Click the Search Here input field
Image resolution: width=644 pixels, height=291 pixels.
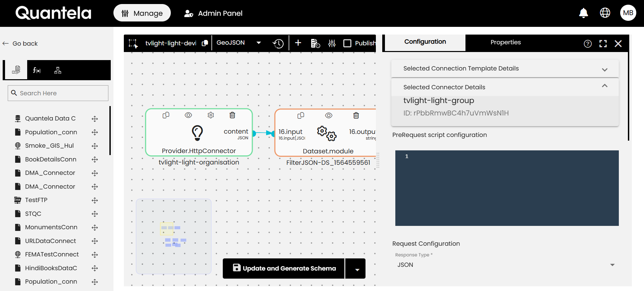[58, 93]
